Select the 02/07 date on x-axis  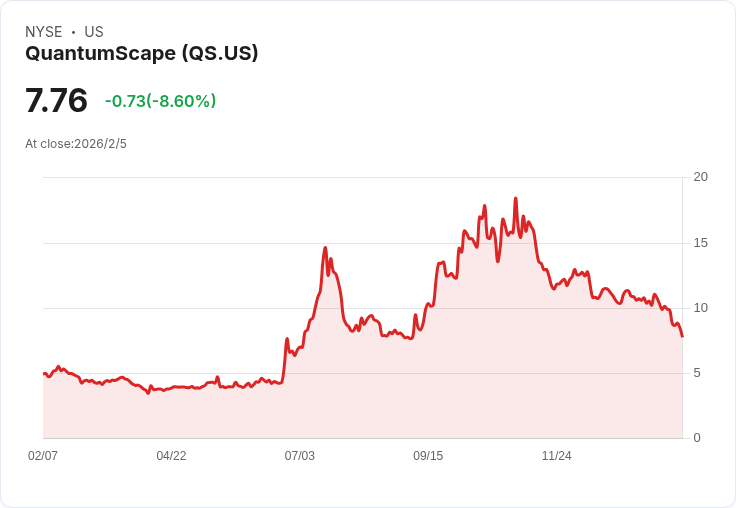coord(43,456)
